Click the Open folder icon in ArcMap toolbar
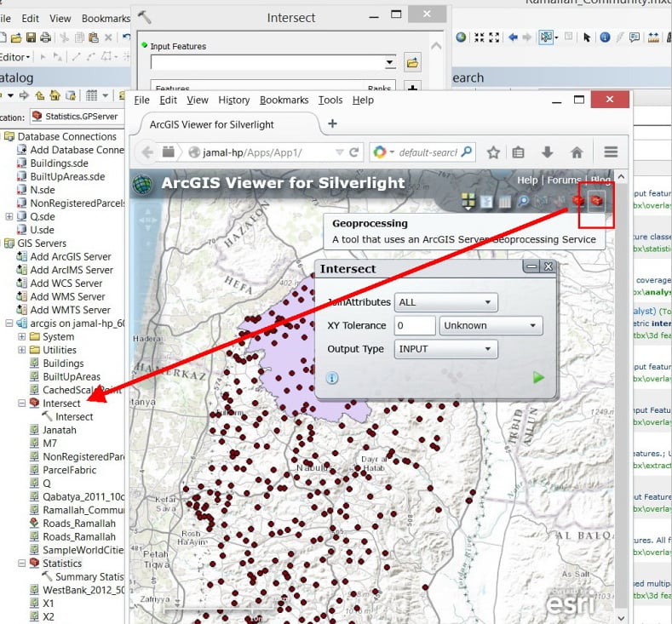The width and height of the screenshot is (672, 624). (x=16, y=37)
